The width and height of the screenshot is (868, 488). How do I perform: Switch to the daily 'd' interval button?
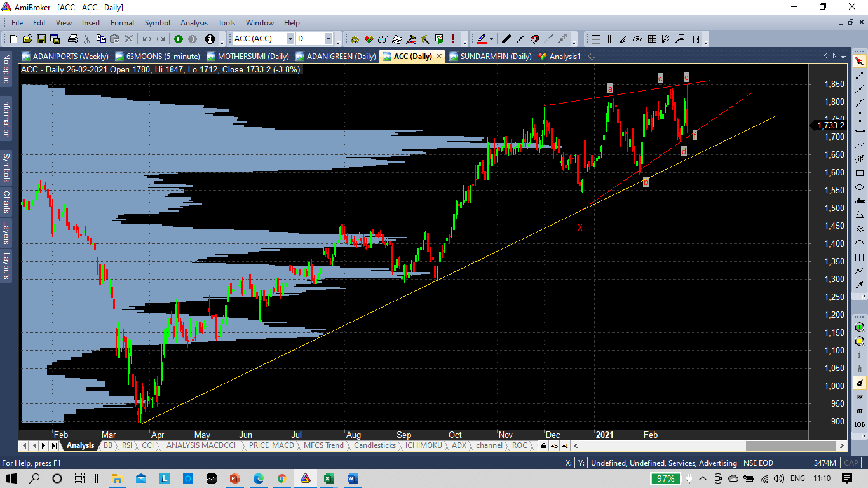pyautogui.click(x=860, y=383)
